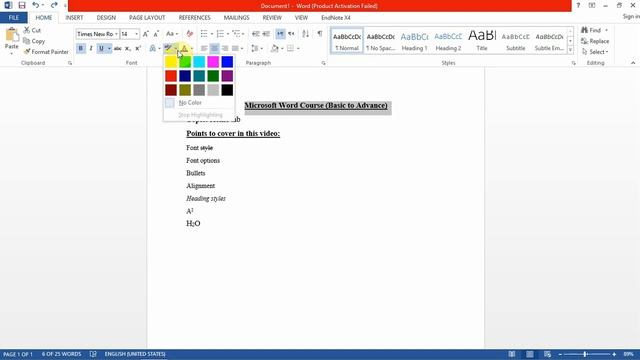Screen dimensions: 640x360
Task: Select the pink highlight swatch
Action: 213,62
